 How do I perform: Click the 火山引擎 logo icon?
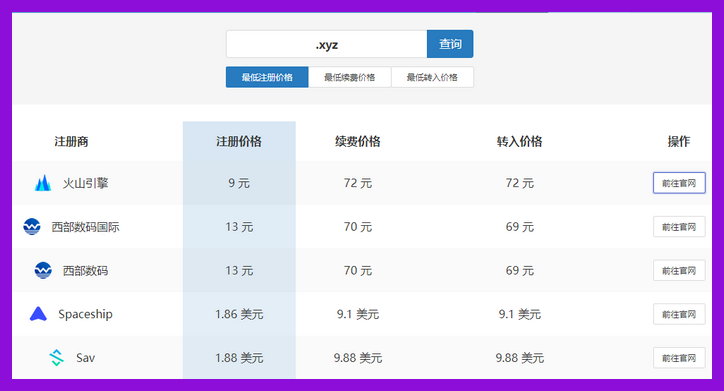click(x=43, y=183)
